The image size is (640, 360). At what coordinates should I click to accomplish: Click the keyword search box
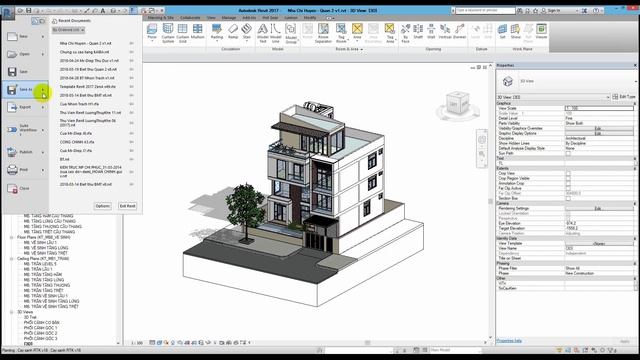point(486,10)
